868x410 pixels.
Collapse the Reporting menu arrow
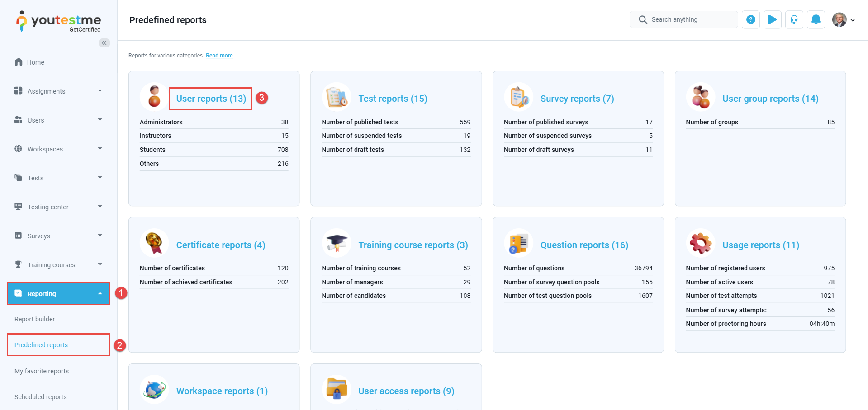[100, 293]
